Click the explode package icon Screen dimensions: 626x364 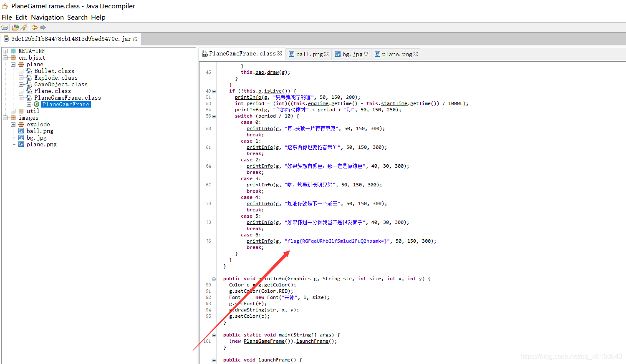[21, 124]
